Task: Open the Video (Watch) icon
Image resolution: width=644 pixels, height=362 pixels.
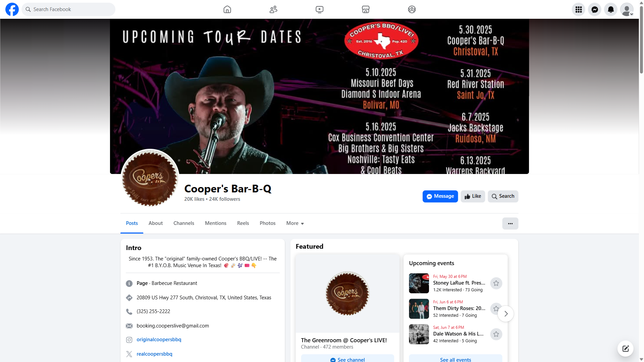Action: (x=320, y=9)
